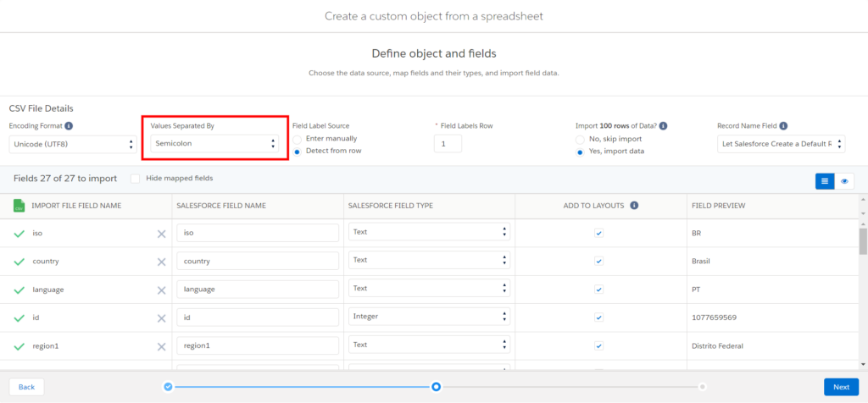Click the scrollbar down arrow at bottom
Viewport: 868px width, 403px height.
(862, 364)
